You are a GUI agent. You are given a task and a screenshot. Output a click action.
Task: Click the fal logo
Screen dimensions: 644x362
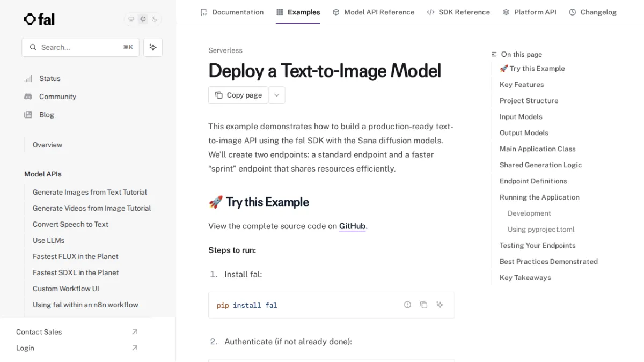pyautogui.click(x=39, y=19)
